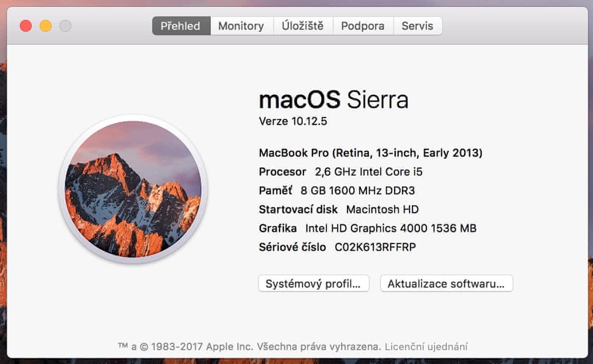The width and height of the screenshot is (593, 364).
Task: Switch to the Monitory tab
Action: [x=241, y=26]
